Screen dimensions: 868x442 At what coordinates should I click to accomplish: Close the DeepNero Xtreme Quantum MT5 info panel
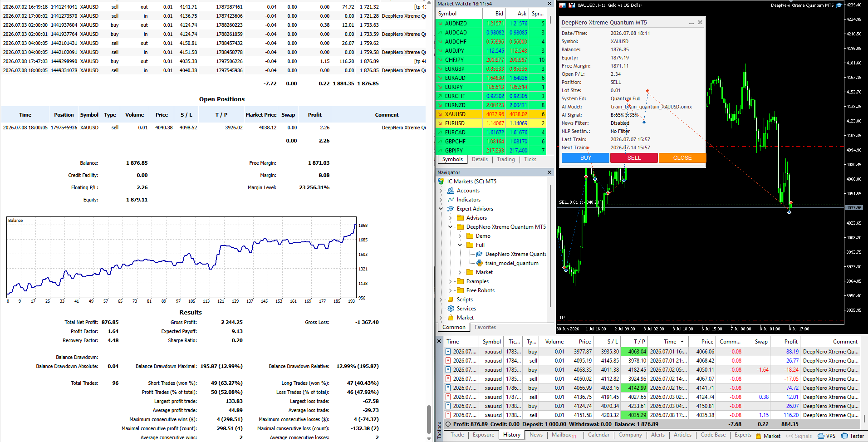pos(700,22)
